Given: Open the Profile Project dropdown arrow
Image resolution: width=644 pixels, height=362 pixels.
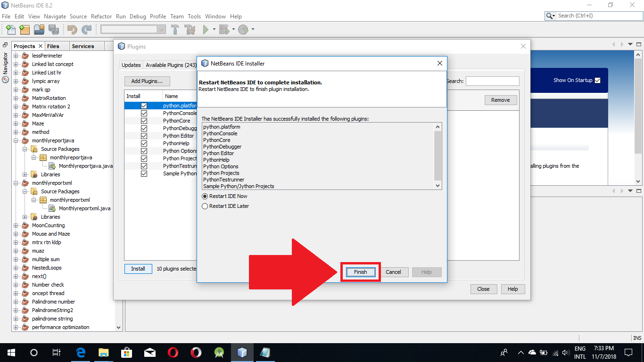Looking at the screenshot, I should 253,30.
